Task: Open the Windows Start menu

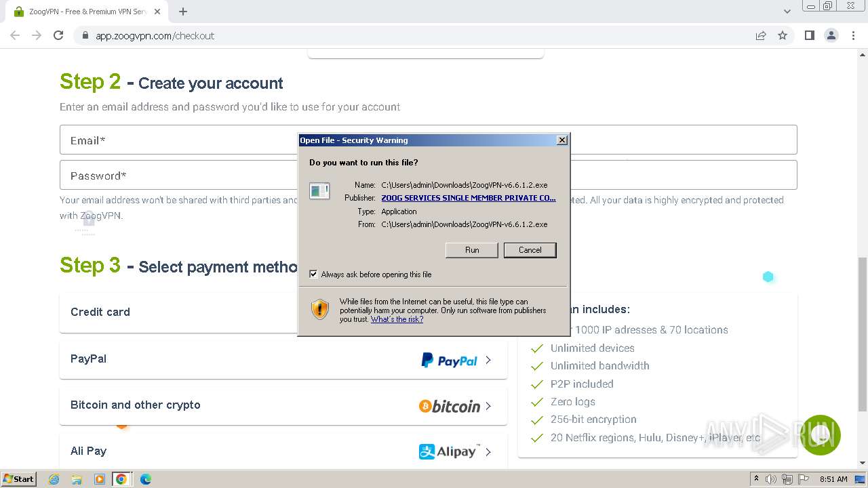Action: tap(18, 479)
